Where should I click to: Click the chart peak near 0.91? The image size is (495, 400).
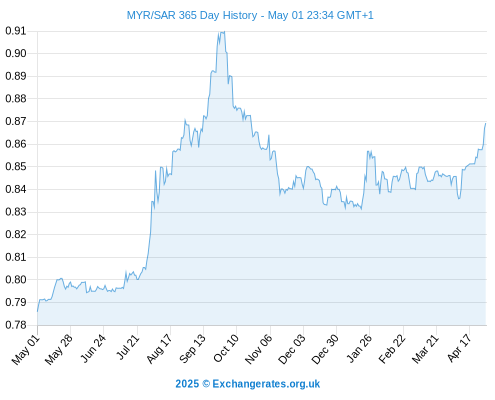click(222, 32)
